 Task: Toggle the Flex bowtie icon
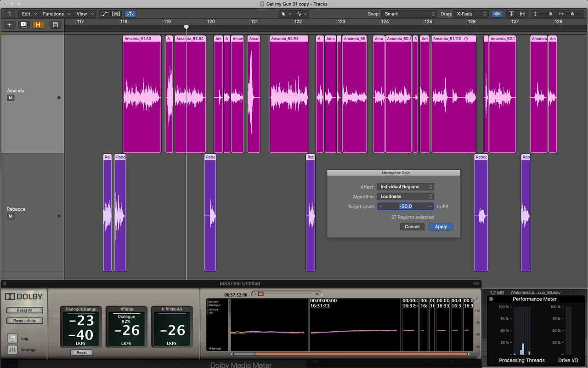(116, 14)
